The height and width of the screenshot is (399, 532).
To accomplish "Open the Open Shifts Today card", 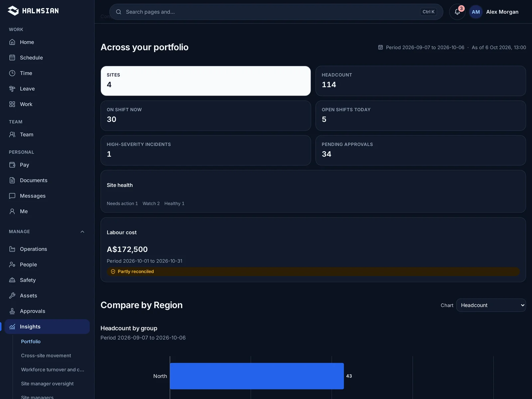I will click(421, 116).
